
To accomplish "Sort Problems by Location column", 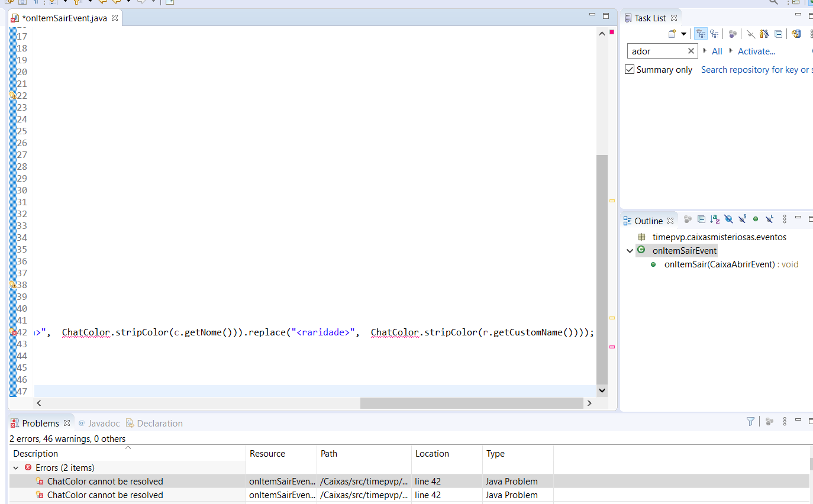I will click(x=447, y=454).
